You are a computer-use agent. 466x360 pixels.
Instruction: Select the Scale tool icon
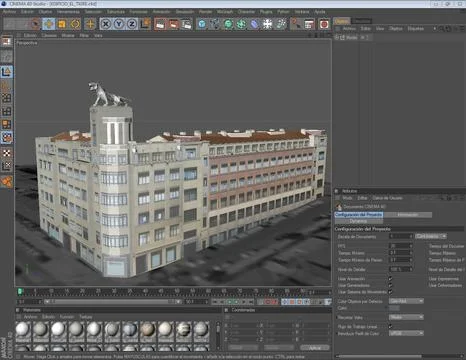pos(62,24)
